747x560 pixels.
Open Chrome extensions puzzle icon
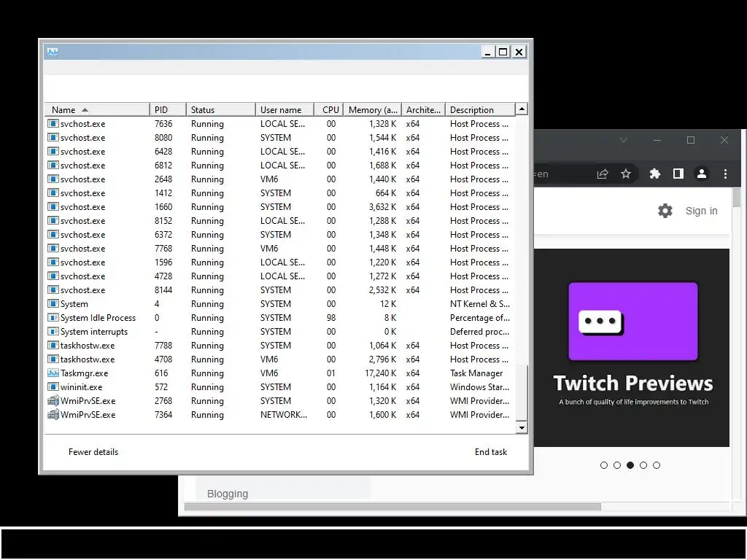click(655, 174)
